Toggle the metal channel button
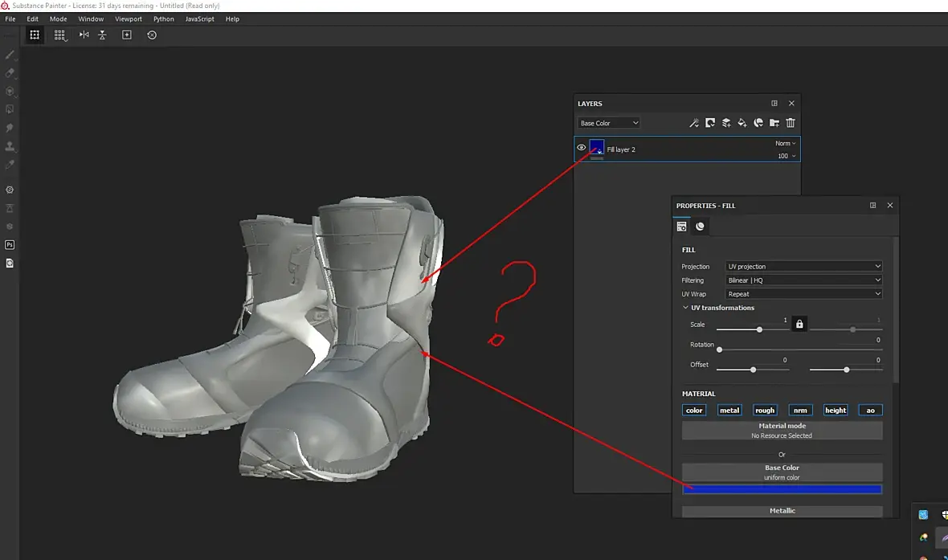This screenshot has height=560, width=948. [x=729, y=410]
